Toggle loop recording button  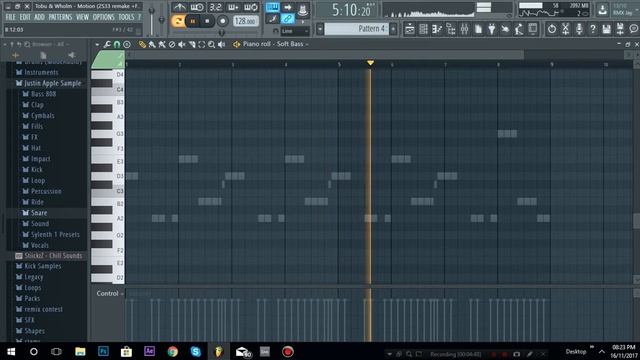251,7
